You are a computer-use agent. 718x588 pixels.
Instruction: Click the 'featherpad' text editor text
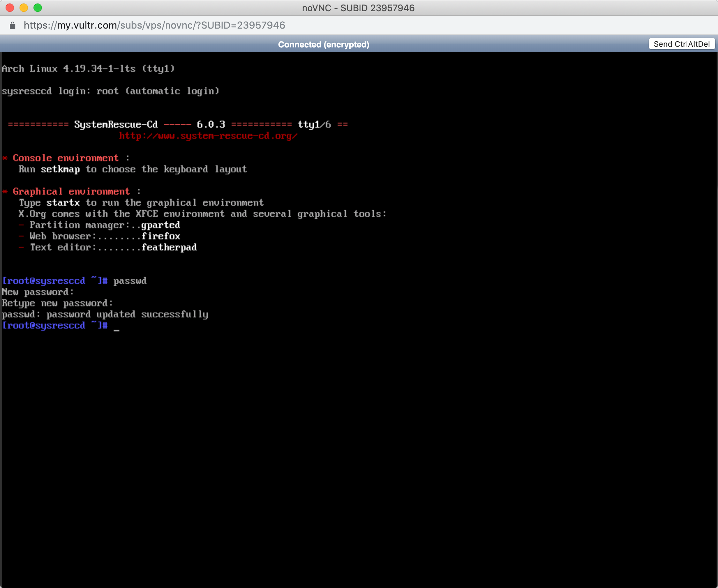169,248
